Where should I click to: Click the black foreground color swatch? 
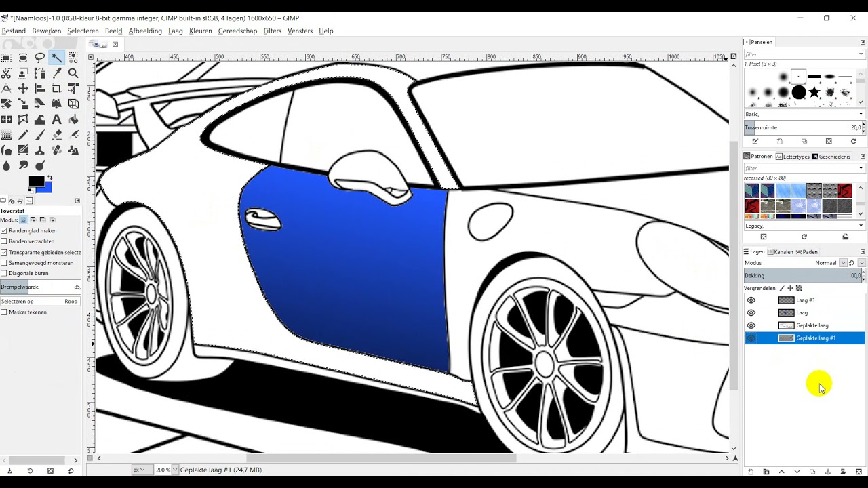pos(37,181)
